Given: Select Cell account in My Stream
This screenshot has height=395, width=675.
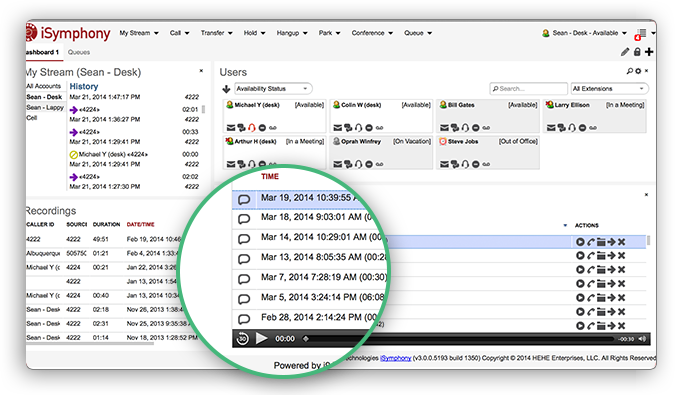Looking at the screenshot, I should pos(32,118).
